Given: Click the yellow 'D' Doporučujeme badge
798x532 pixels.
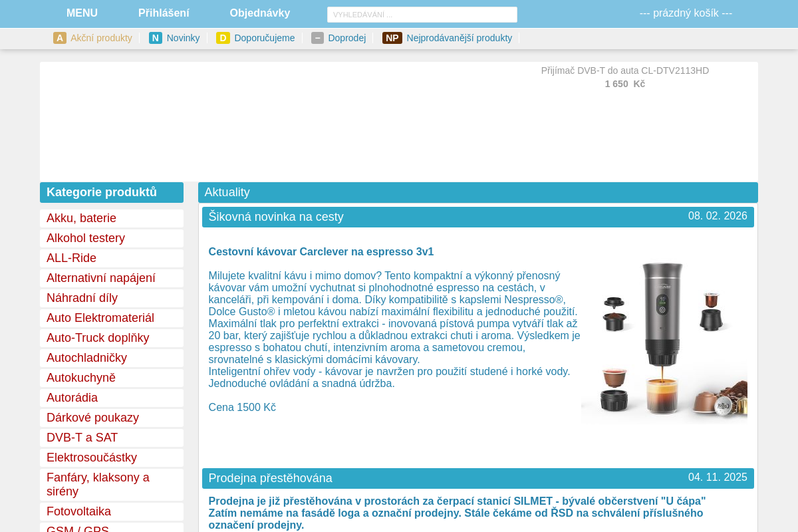Looking at the screenshot, I should tap(223, 38).
